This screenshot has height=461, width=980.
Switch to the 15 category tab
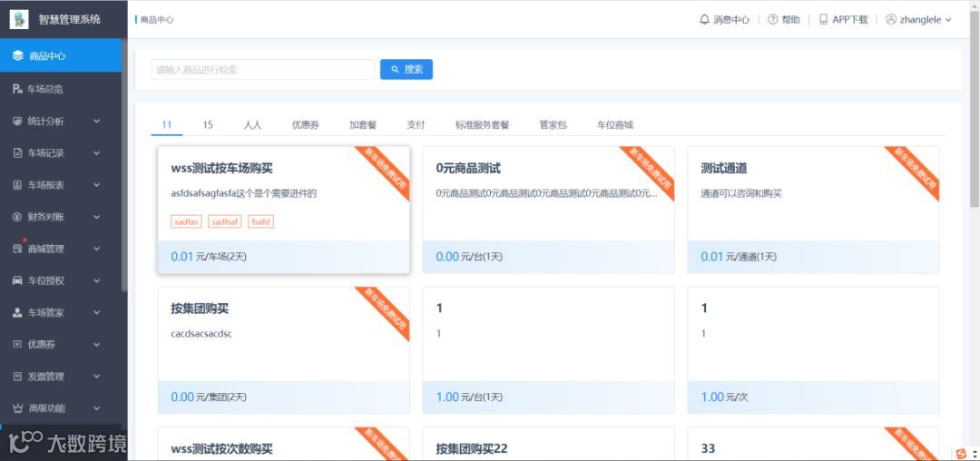tap(208, 125)
